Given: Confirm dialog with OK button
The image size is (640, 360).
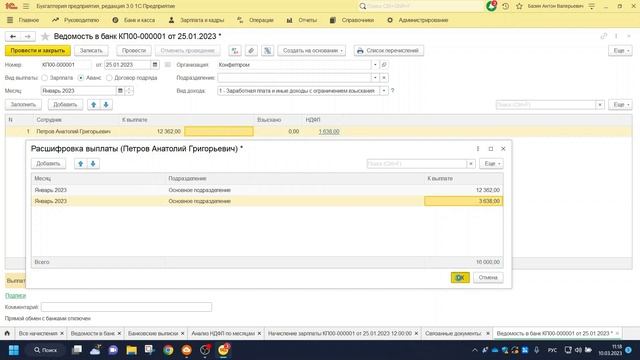Looking at the screenshot, I should (460, 278).
